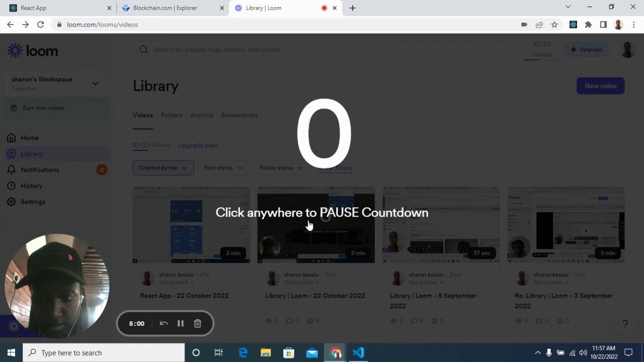Open the Folder status filter
Screen dimensions: 644x362
[281, 168]
